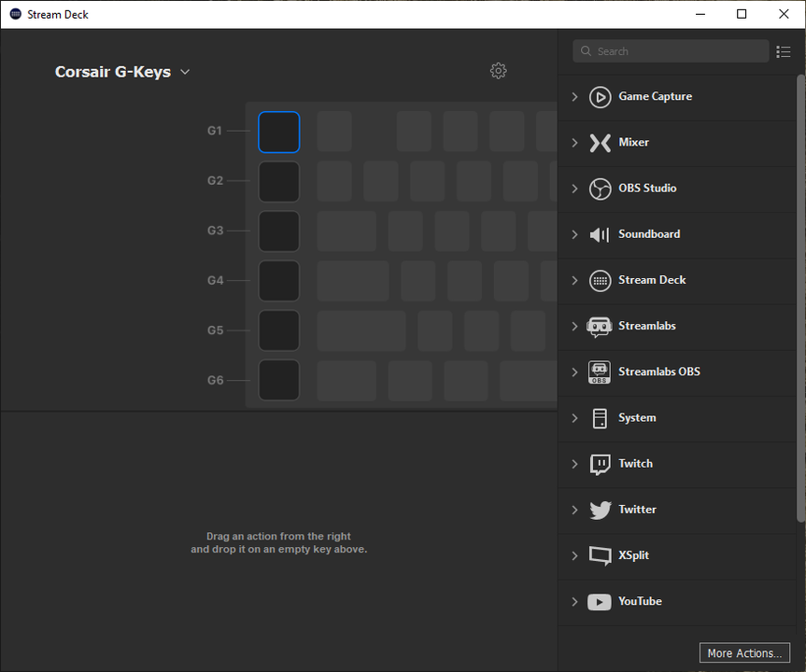Click the actions list vertical scrollbar
This screenshot has height=672, width=806.
pos(800,298)
